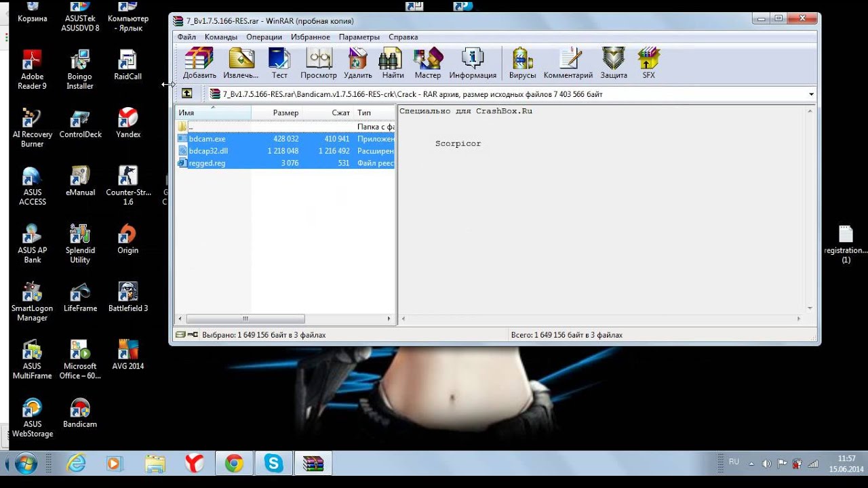Open the Просмотр (View) tool

[x=319, y=62]
